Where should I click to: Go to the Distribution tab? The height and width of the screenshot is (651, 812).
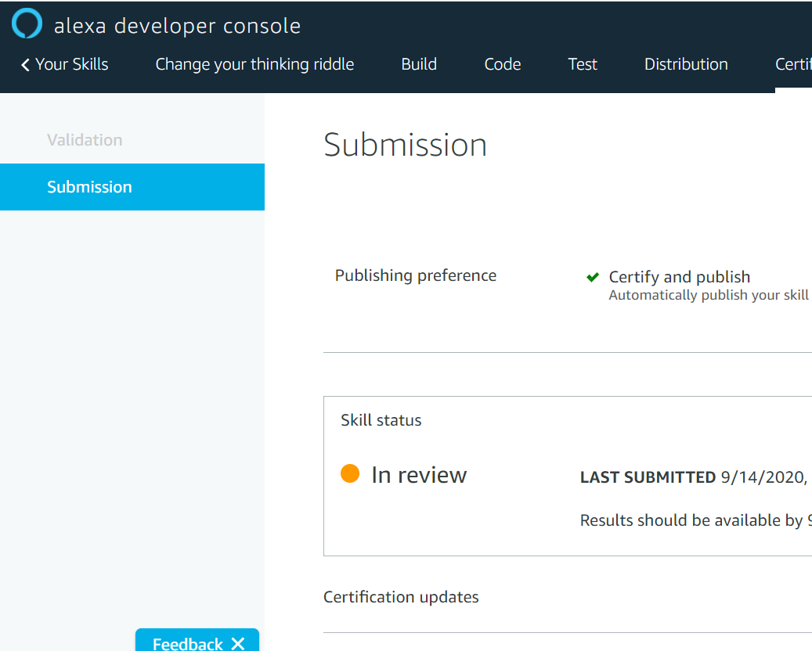[x=686, y=64]
